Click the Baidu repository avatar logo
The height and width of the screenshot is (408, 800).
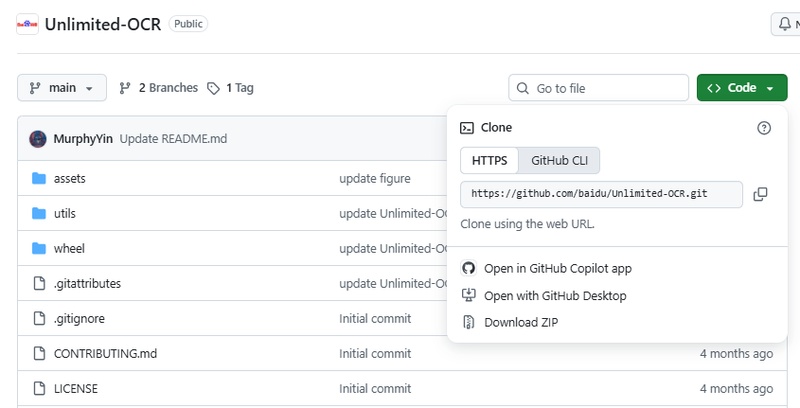28,24
